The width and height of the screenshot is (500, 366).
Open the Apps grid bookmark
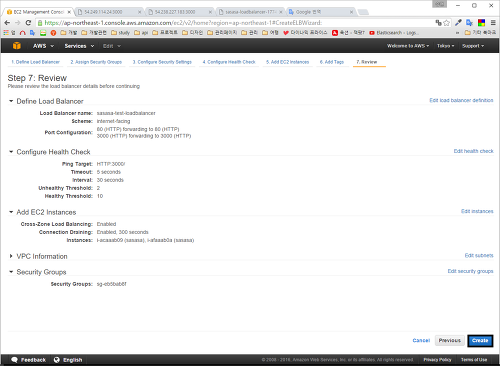click(9, 33)
